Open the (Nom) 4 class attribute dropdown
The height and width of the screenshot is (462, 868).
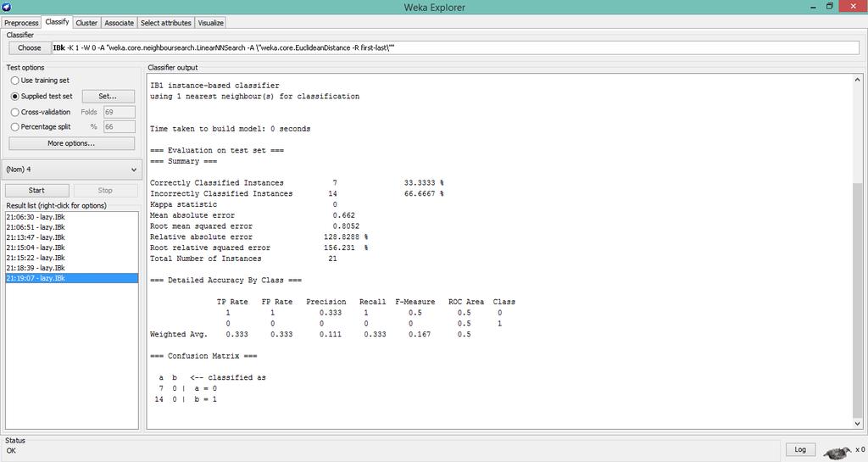[72, 170]
